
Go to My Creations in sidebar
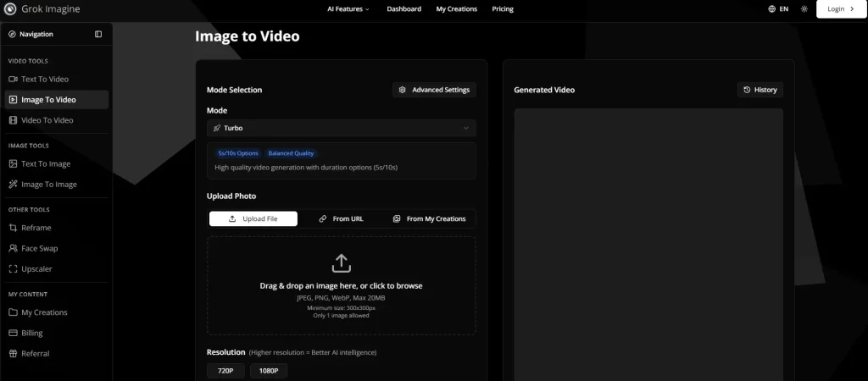click(x=57, y=312)
